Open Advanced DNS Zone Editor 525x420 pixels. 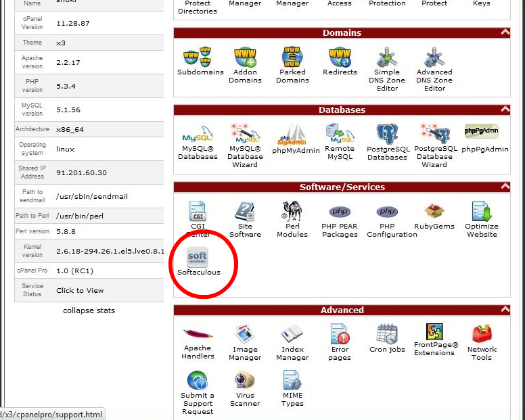click(x=434, y=69)
